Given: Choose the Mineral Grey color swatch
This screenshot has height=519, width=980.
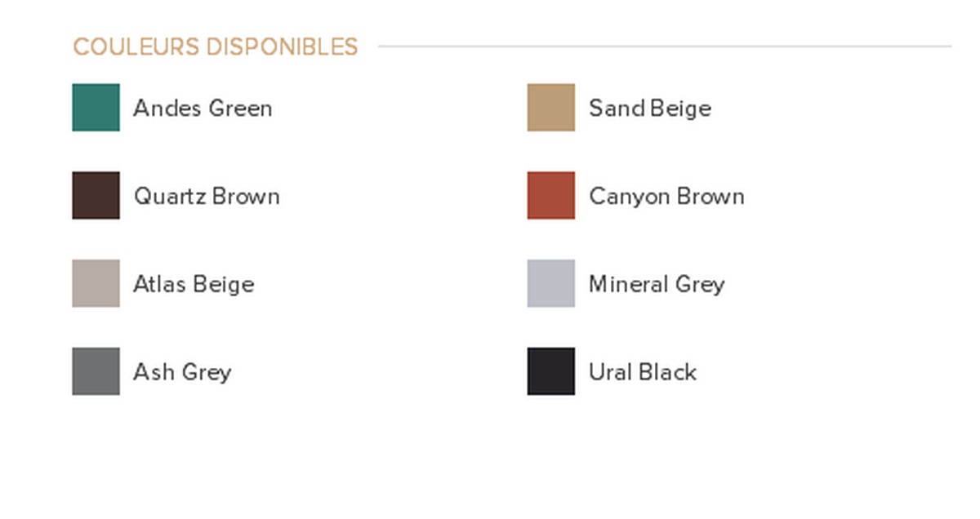Looking at the screenshot, I should (x=550, y=283).
